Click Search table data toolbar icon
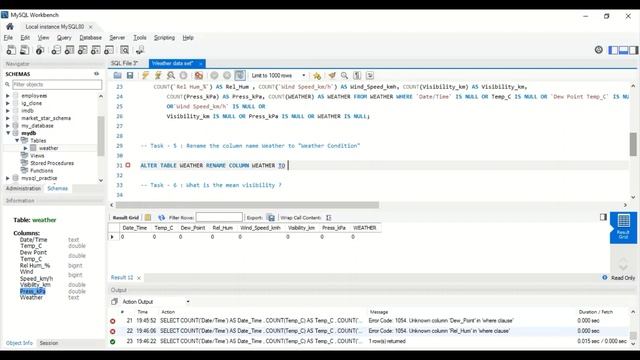Viewport: 640px width, 360px height. pyautogui.click(x=124, y=50)
